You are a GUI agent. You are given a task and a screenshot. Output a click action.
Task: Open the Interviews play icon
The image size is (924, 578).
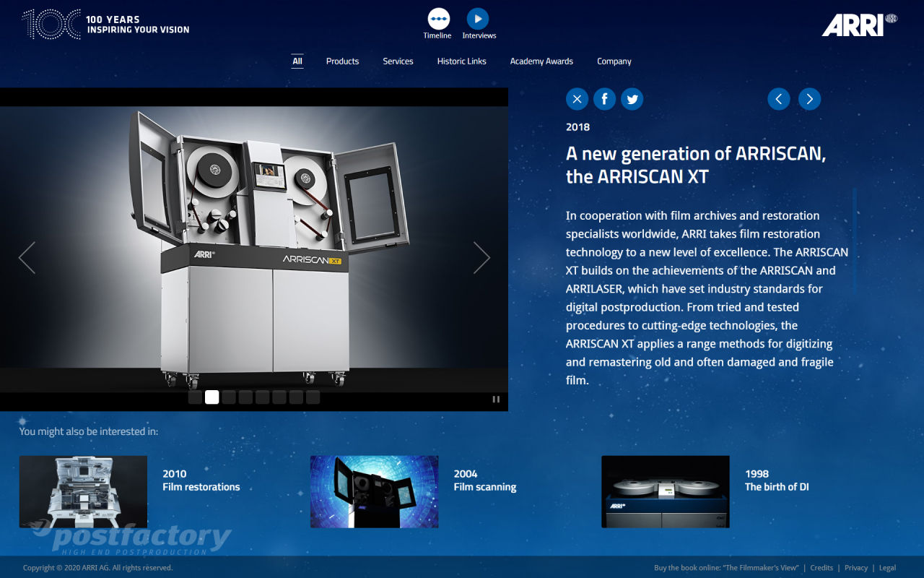pos(478,19)
